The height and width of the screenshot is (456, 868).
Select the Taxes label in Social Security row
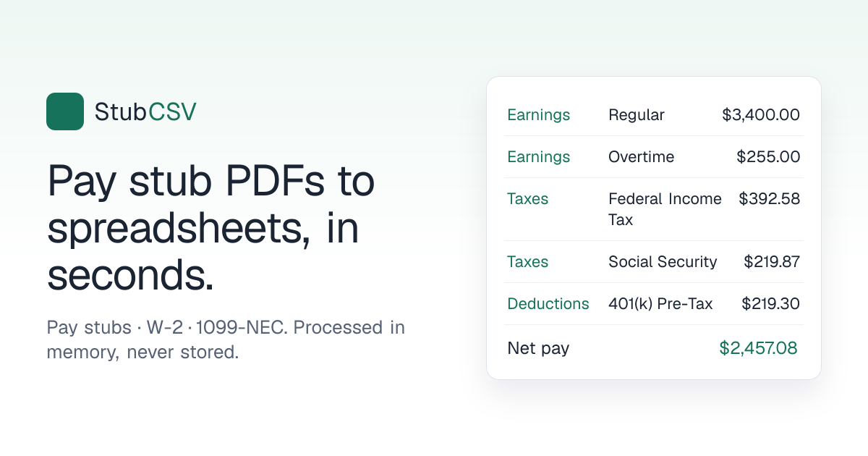click(x=528, y=262)
